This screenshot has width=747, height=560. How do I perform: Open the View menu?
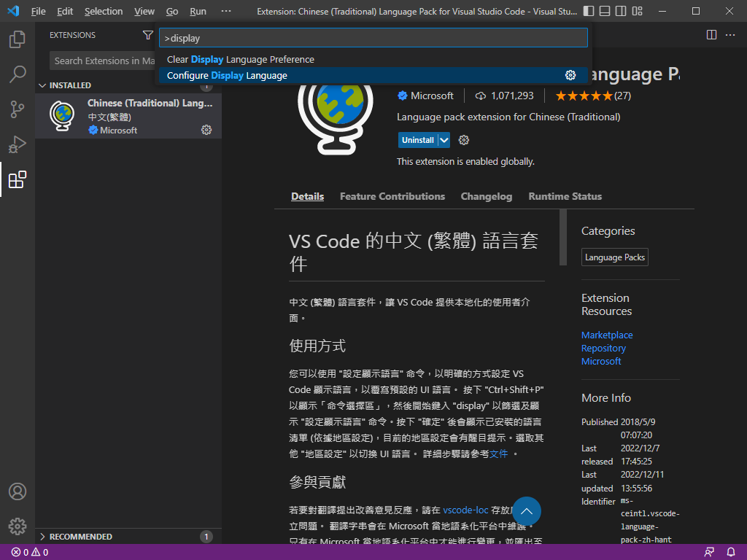click(x=144, y=12)
